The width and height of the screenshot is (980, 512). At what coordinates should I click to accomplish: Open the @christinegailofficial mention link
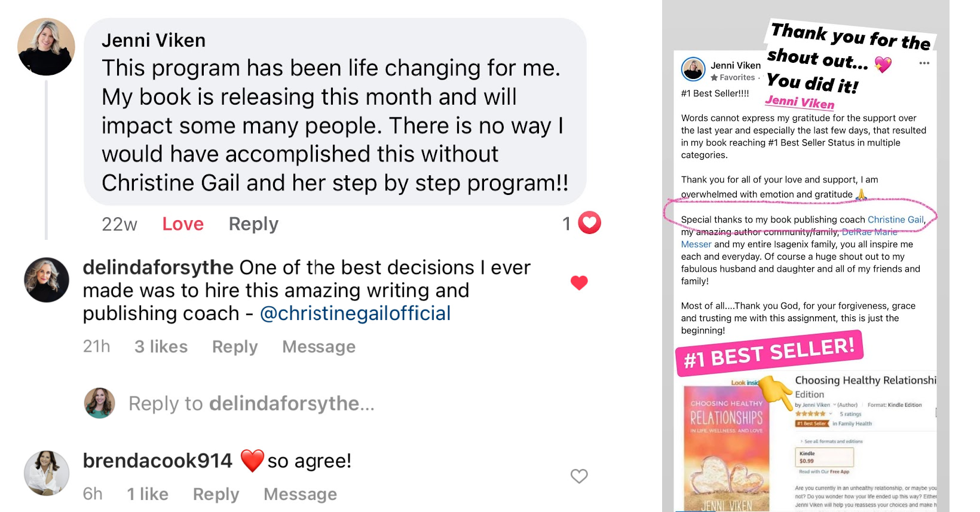point(355,313)
